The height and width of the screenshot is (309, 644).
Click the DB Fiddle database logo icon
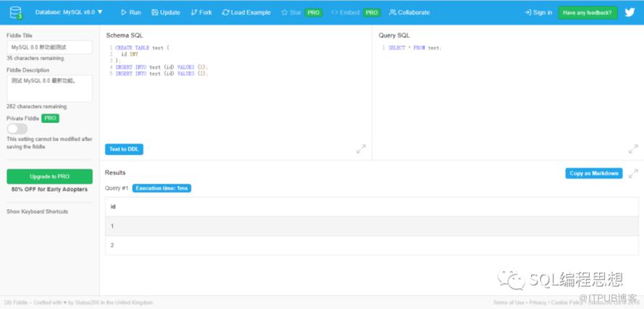pyautogui.click(x=16, y=12)
